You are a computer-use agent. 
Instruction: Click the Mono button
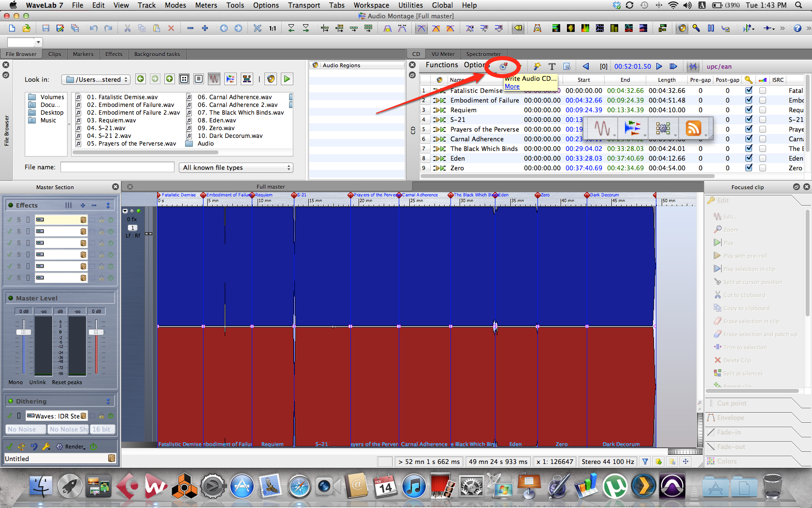[x=15, y=382]
